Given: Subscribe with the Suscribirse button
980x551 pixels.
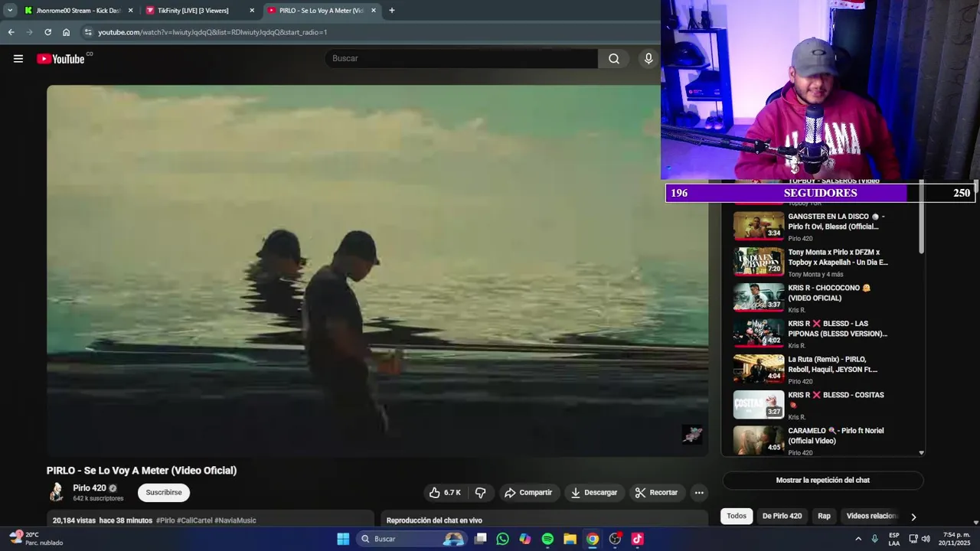Looking at the screenshot, I should click(x=164, y=493).
